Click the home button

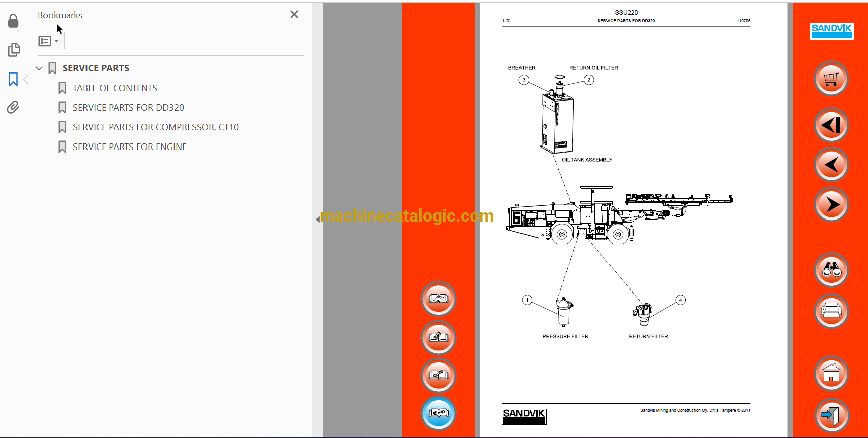831,374
